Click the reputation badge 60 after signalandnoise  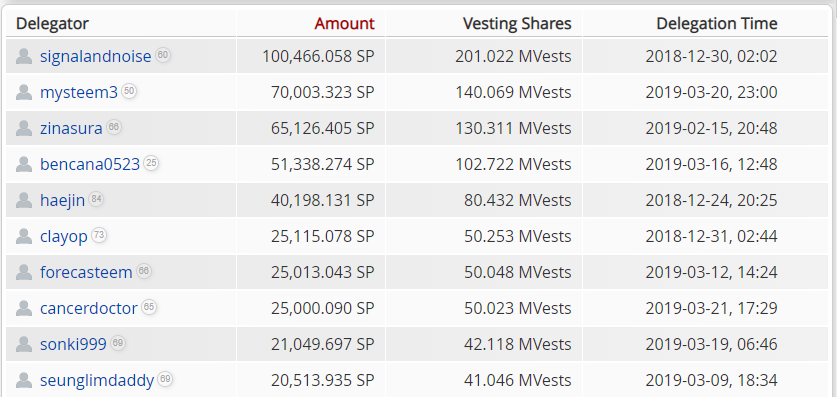coord(163,55)
